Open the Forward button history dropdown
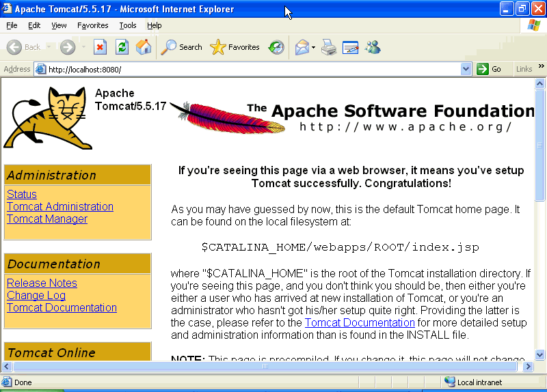Viewport: 547px width, 392px height. coord(83,48)
